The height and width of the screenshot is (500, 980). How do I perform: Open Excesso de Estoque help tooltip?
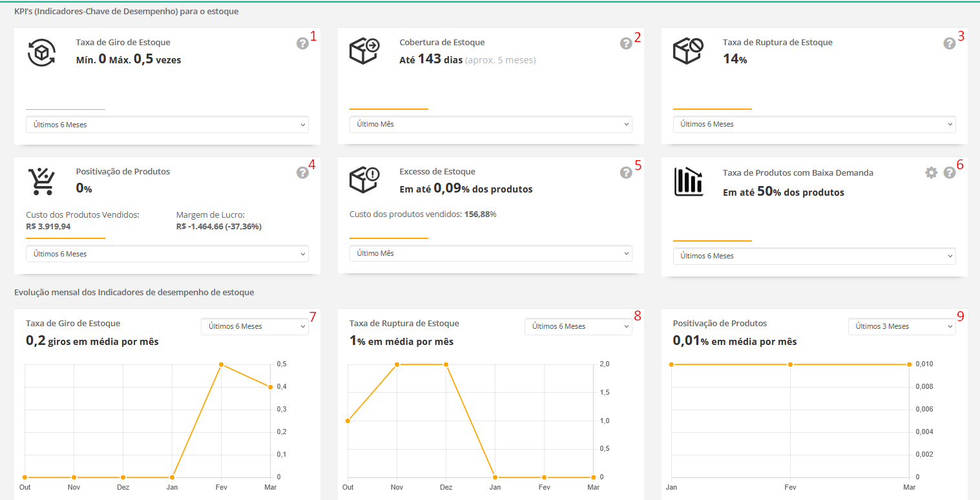point(625,172)
